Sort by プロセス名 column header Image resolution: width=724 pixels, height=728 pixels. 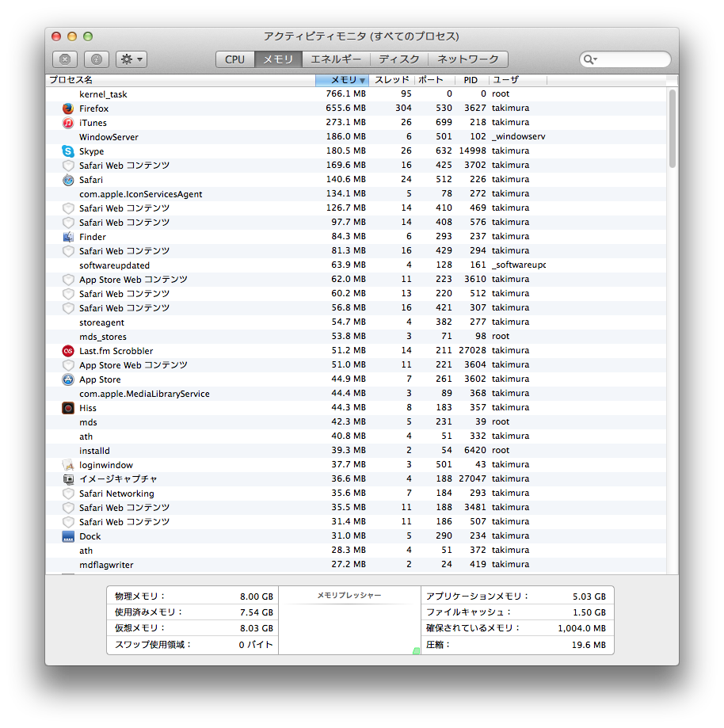pyautogui.click(x=181, y=80)
